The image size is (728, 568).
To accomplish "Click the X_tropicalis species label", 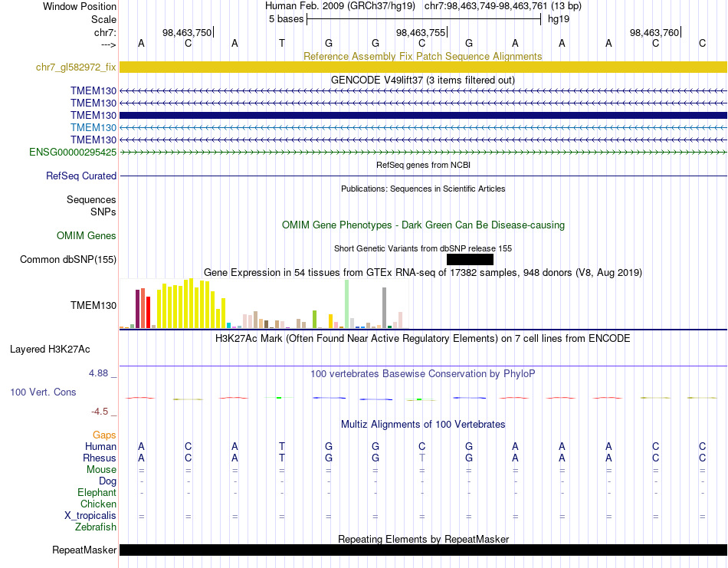I will 90,516.
